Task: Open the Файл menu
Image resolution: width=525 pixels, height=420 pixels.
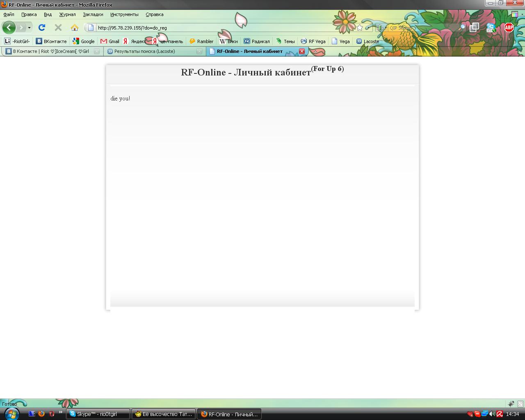Action: click(9, 14)
